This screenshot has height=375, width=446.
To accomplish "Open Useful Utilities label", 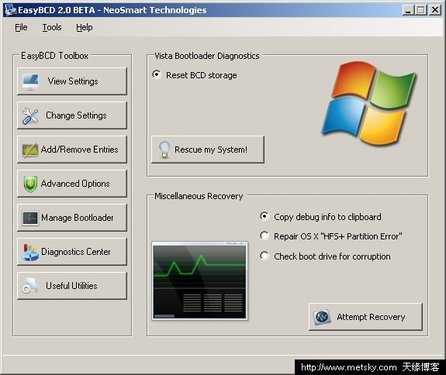I will 72,286.
